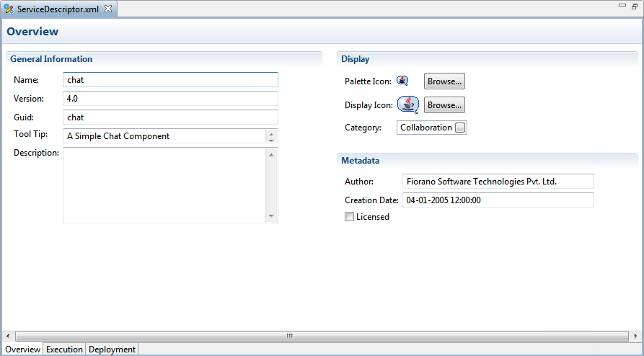The width and height of the screenshot is (644, 356).
Task: Maximize the editor pane
Action: [x=635, y=6]
